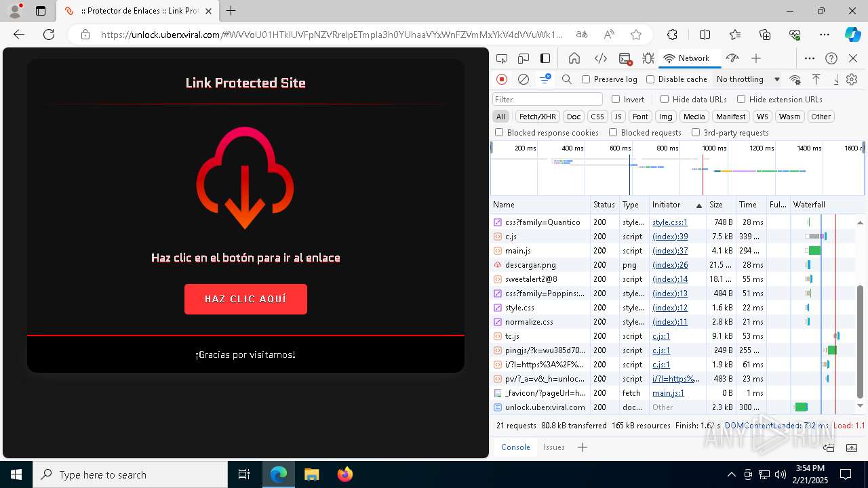
Task: Open the No throttling dropdown
Action: 747,79
